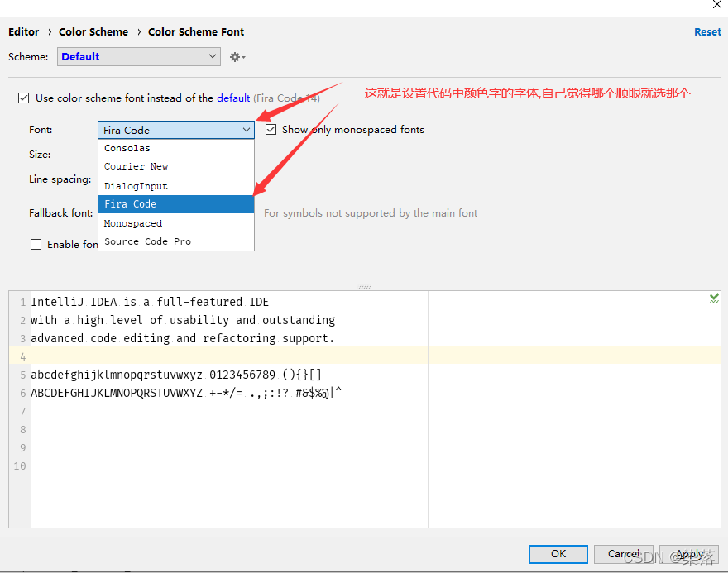Select Source Code Pro font option
The height and width of the screenshot is (573, 728).
click(x=176, y=241)
